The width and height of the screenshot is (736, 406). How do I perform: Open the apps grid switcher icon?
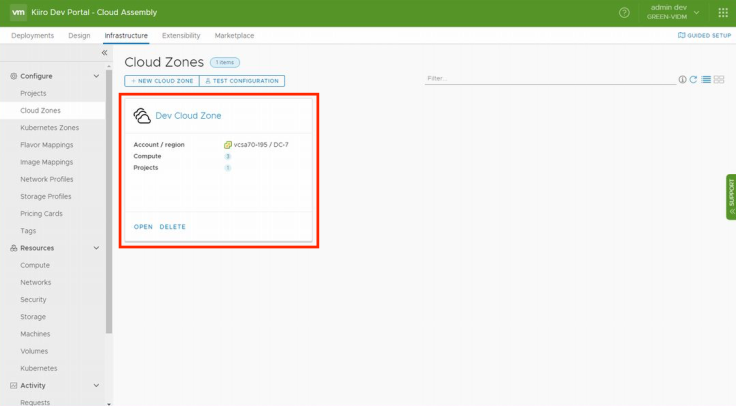click(723, 13)
